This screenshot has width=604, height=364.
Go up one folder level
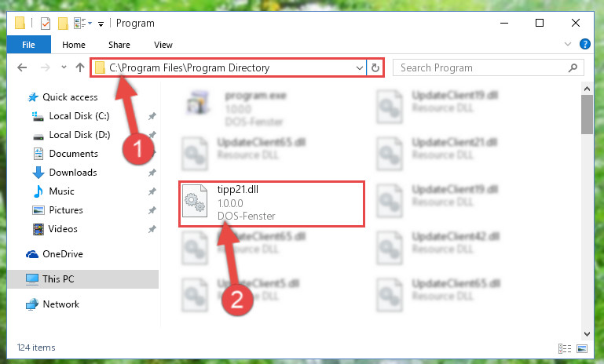click(80, 67)
